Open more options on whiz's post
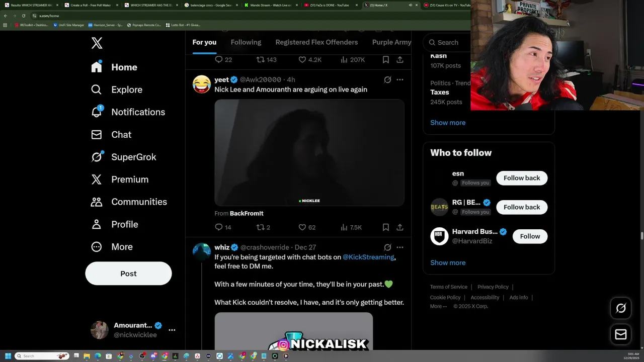Image resolution: width=644 pixels, height=362 pixels. [x=400, y=247]
